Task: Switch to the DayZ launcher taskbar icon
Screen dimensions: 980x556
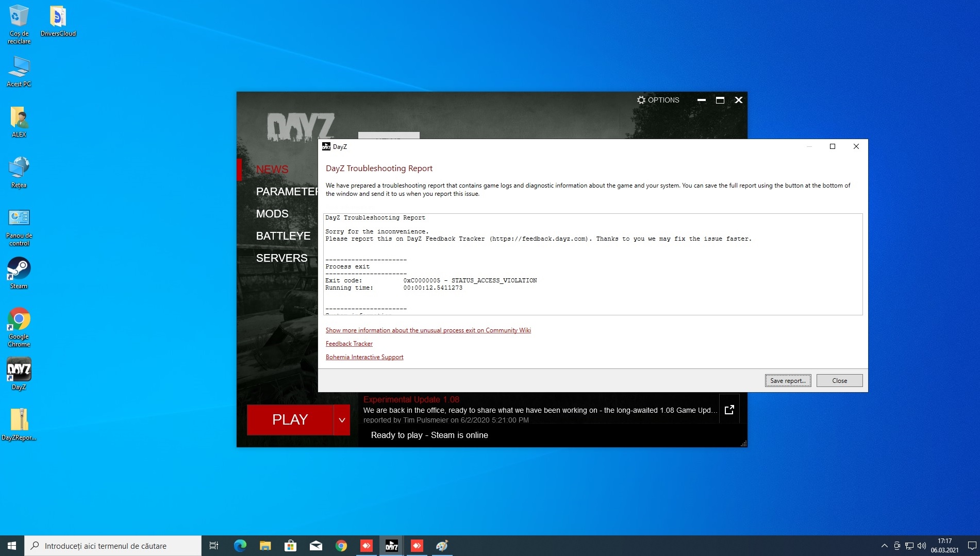Action: pos(391,546)
